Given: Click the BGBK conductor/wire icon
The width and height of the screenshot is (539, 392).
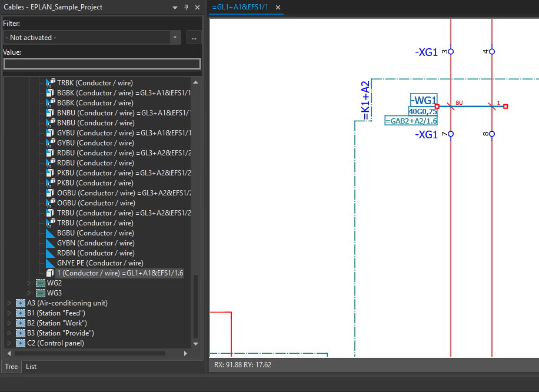Looking at the screenshot, I should click(50, 92).
